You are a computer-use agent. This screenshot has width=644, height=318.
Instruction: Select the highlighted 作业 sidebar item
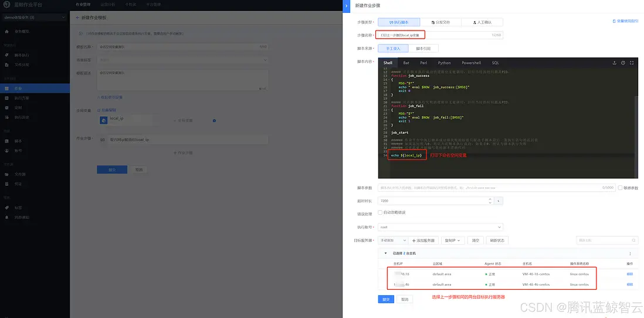[35, 89]
